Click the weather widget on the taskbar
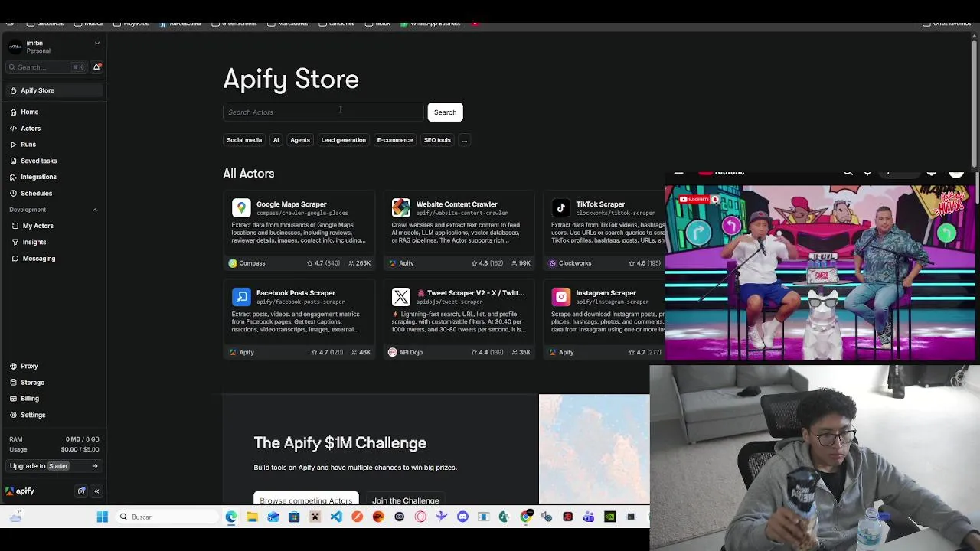This screenshot has height=551, width=980. [16, 517]
